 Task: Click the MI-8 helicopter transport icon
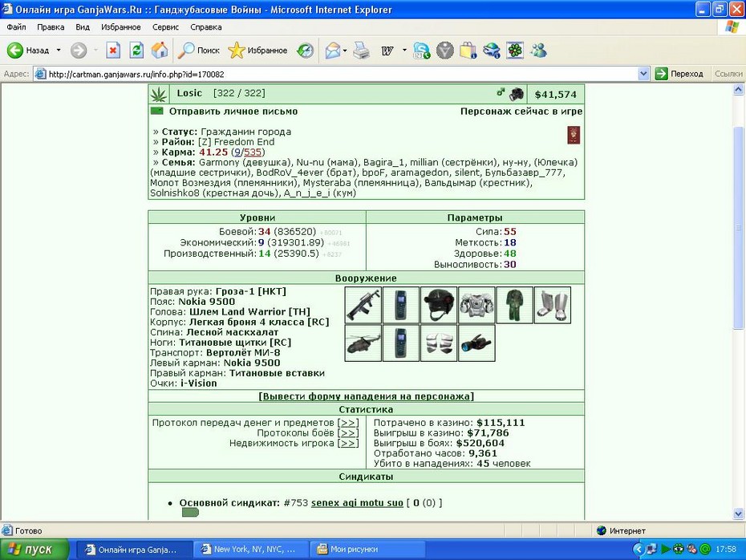tap(363, 343)
